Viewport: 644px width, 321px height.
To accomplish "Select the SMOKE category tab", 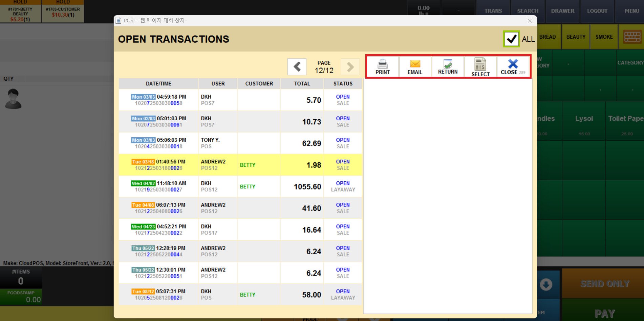I will (x=604, y=37).
